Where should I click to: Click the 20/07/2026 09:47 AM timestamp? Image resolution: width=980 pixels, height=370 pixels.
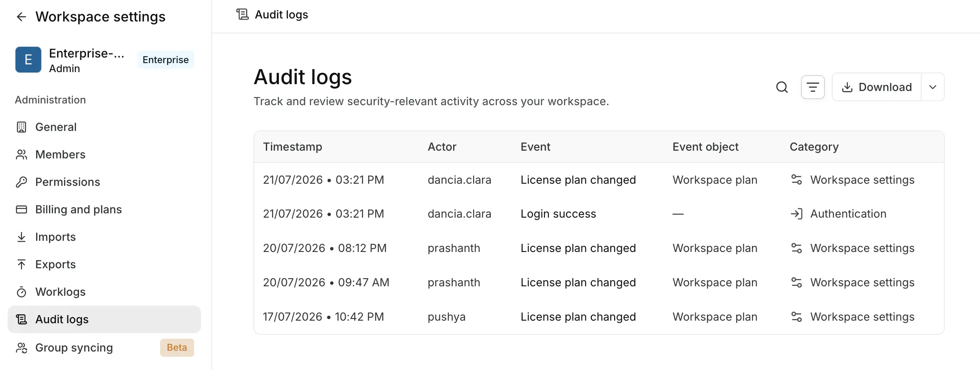[326, 282]
